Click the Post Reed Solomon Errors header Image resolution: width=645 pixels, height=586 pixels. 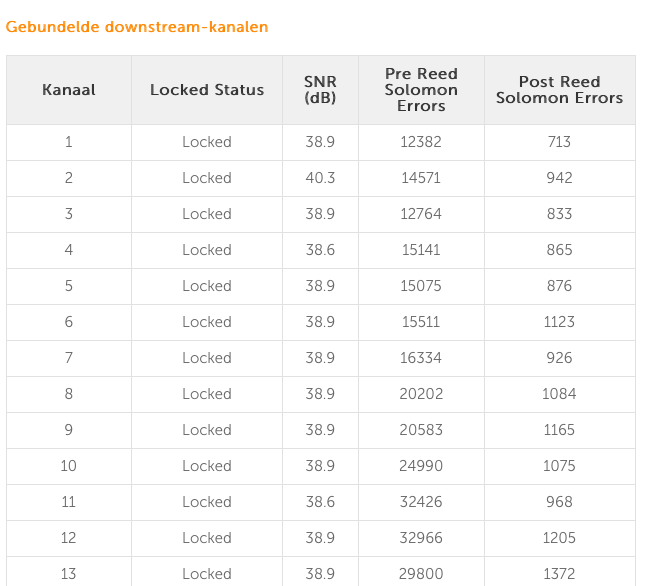tap(559, 90)
